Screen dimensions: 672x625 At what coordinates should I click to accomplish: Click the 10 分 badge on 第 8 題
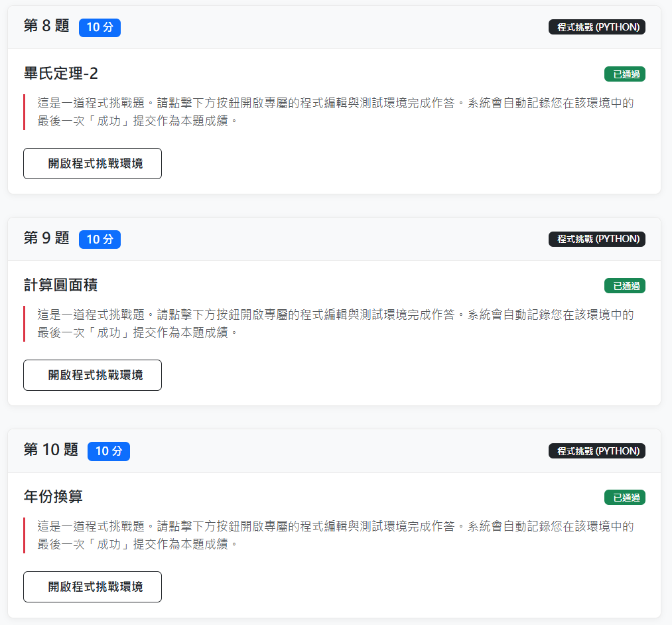pyautogui.click(x=100, y=27)
